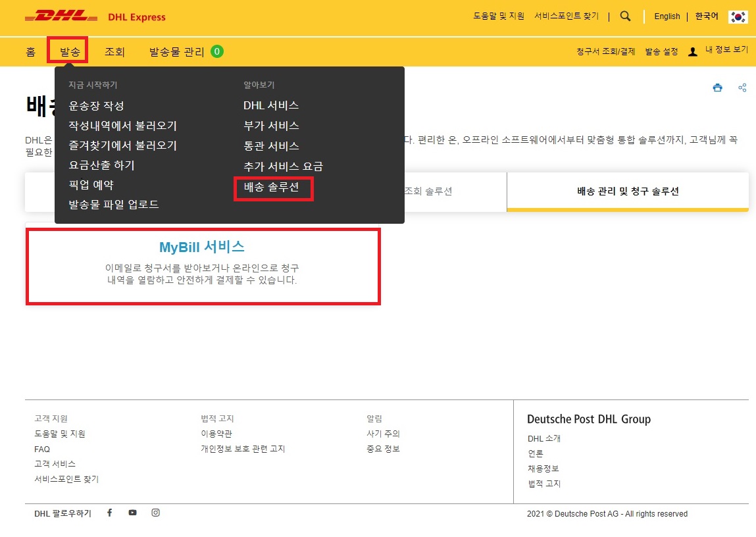The height and width of the screenshot is (537, 756).
Task: Click footer FAQ link
Action: tap(42, 449)
